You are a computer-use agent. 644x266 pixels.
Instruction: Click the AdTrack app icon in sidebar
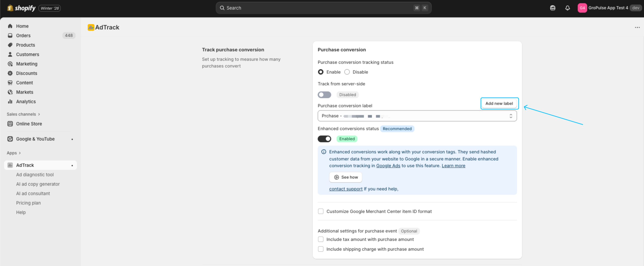(10, 165)
